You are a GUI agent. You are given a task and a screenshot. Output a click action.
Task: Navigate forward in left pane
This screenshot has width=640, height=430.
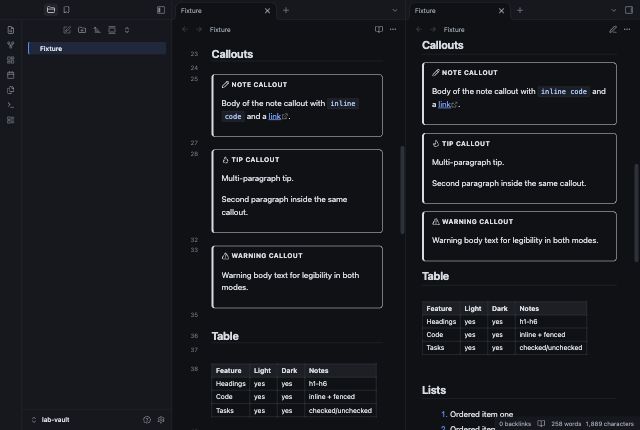(199, 29)
